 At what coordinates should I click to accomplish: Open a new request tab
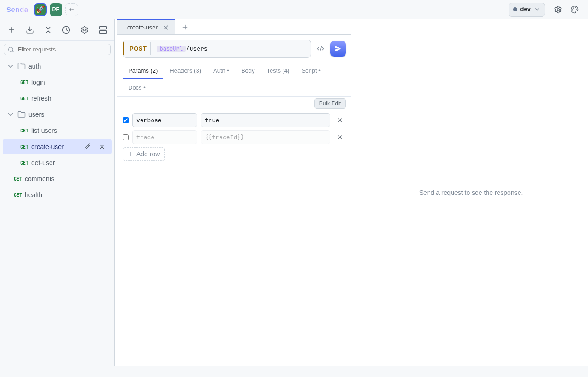click(185, 27)
